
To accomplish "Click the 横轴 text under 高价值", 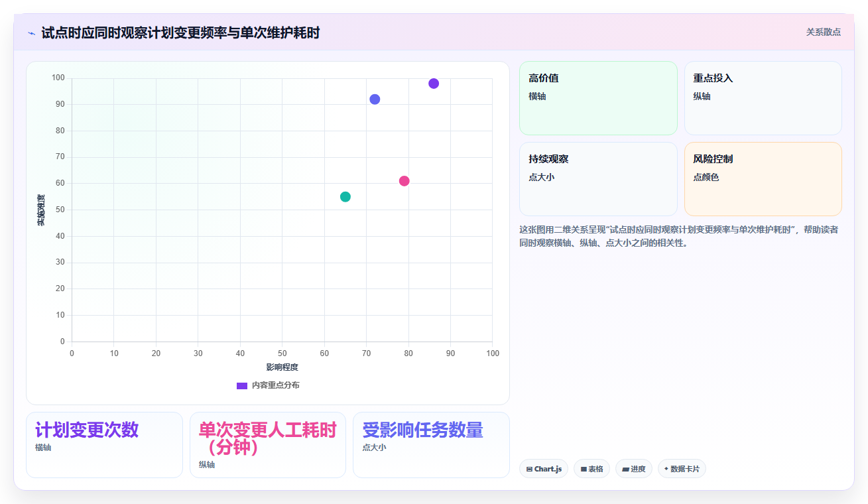I will pos(537,96).
